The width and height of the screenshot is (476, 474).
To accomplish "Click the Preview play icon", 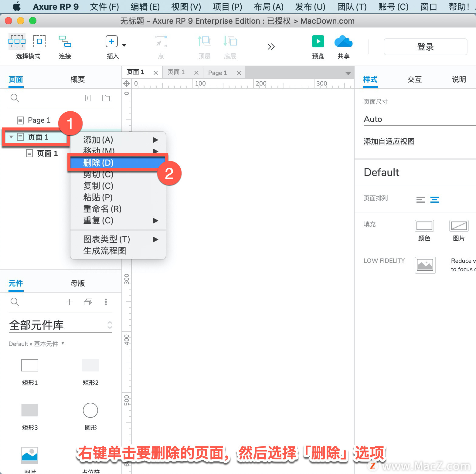I will 318,41.
